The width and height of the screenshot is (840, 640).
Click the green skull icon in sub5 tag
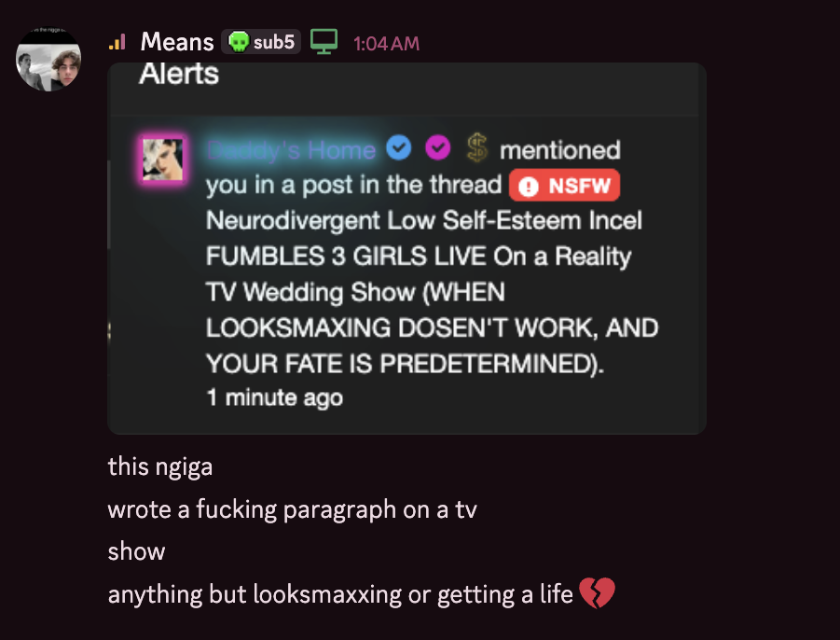point(239,42)
